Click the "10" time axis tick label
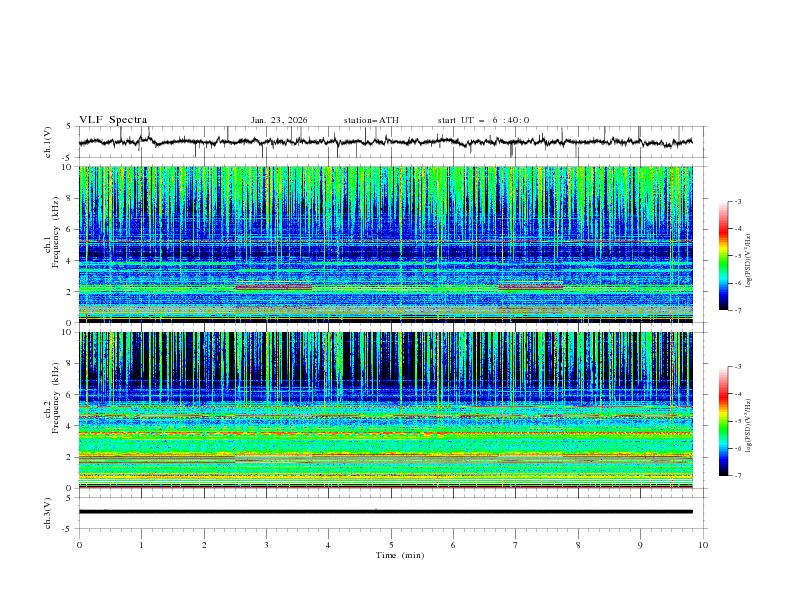792x612 pixels. (703, 545)
